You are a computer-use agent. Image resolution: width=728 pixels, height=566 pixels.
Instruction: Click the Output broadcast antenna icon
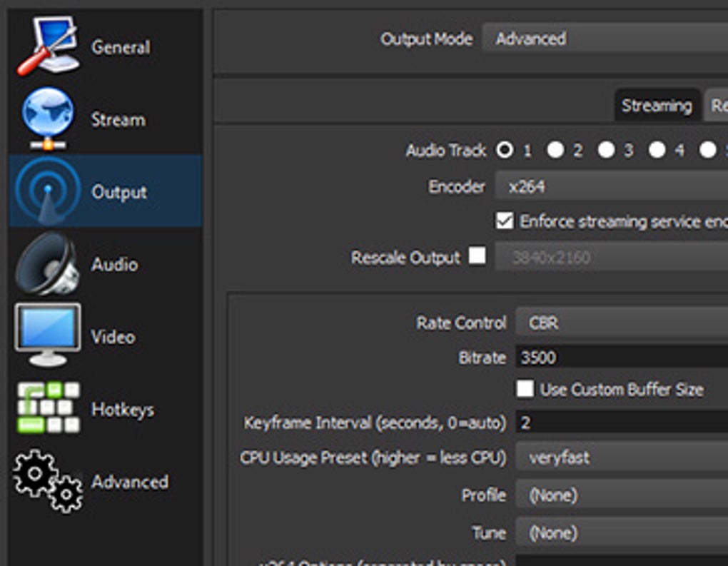coord(47,191)
